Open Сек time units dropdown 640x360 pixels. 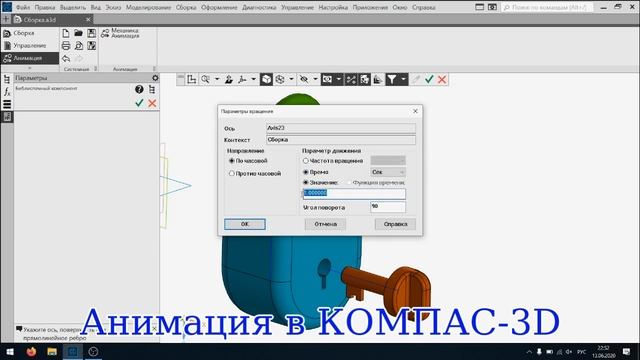click(388, 172)
